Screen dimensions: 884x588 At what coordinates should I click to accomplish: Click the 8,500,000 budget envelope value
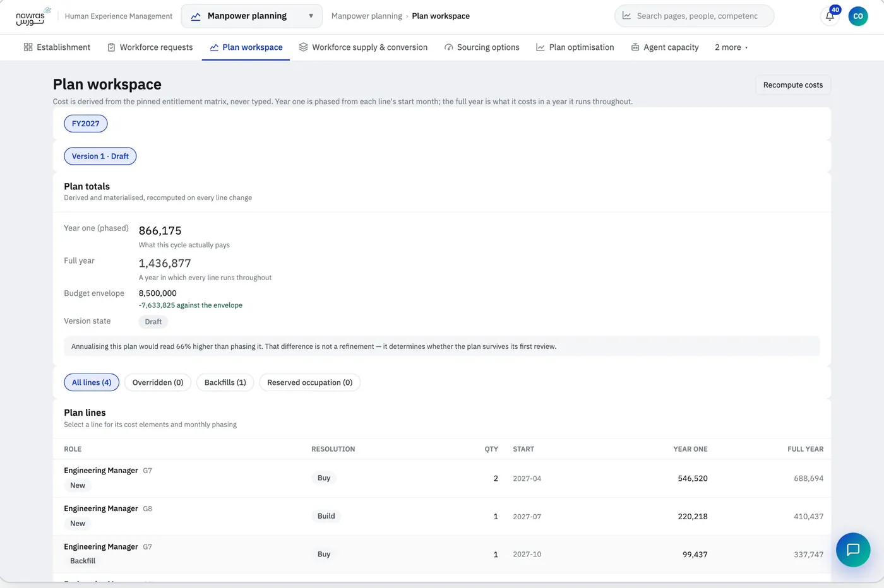(158, 293)
